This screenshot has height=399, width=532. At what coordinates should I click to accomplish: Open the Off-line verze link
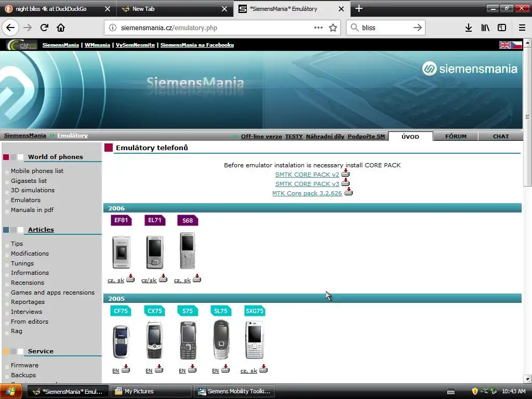(261, 137)
